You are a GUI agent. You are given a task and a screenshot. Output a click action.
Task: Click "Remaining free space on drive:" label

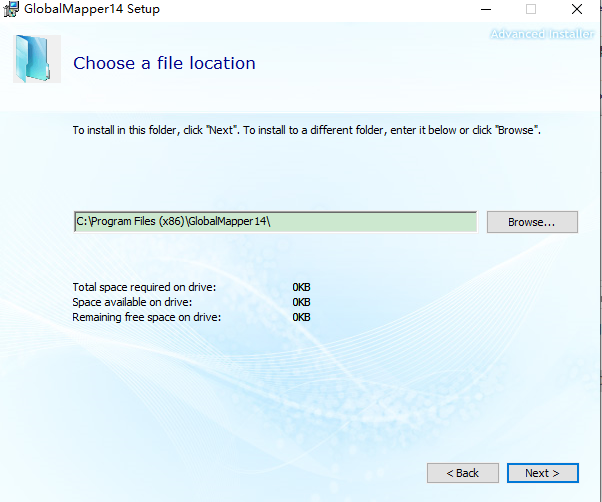tap(146, 317)
